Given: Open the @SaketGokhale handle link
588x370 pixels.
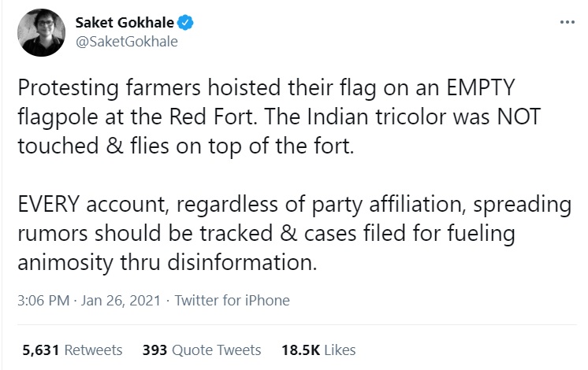Looking at the screenshot, I should [x=126, y=42].
